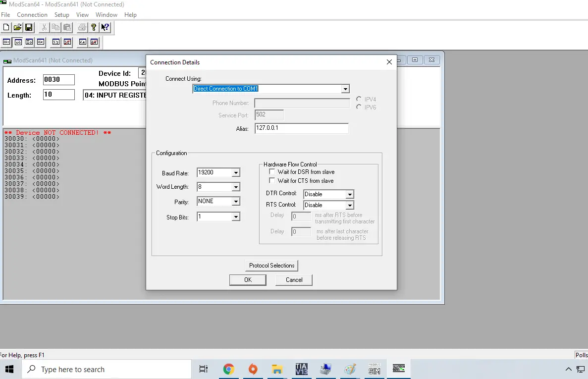
Task: Expand the Baud Rate dropdown
Action: (236, 172)
